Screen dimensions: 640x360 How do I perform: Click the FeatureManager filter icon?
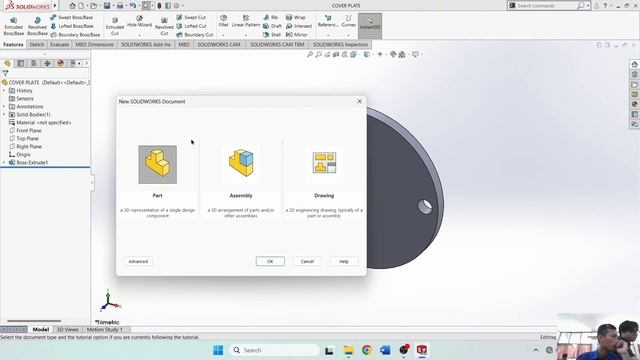point(5,73)
